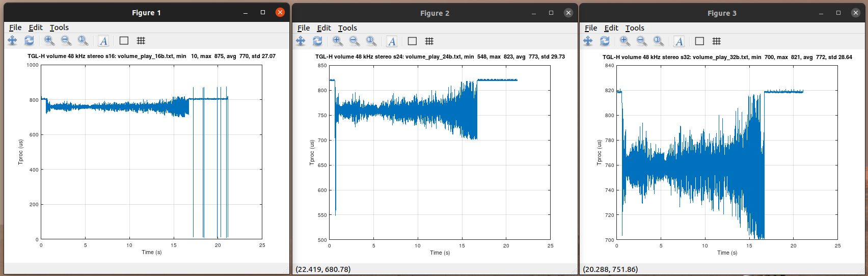Screen dimensions: 868x276
Task: Choose Insert Text tool in Figure 1
Action: point(103,41)
